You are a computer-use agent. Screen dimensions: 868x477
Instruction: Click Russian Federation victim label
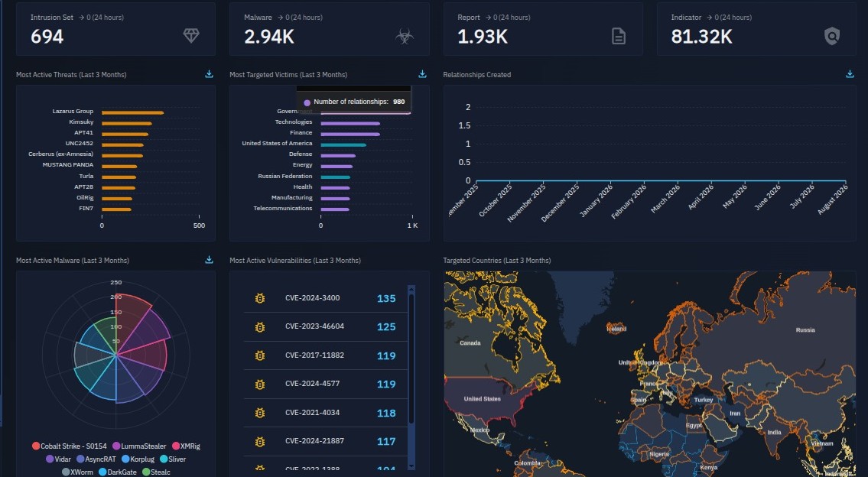click(x=285, y=176)
